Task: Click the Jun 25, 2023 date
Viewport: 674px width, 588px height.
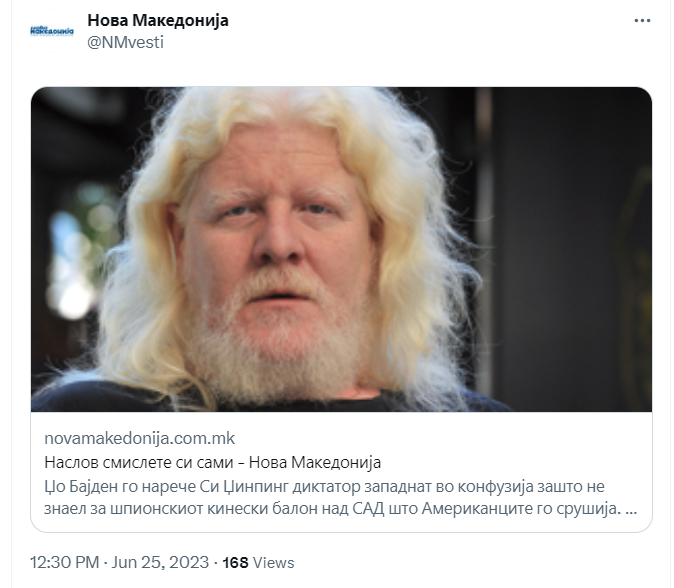Action: click(x=160, y=562)
